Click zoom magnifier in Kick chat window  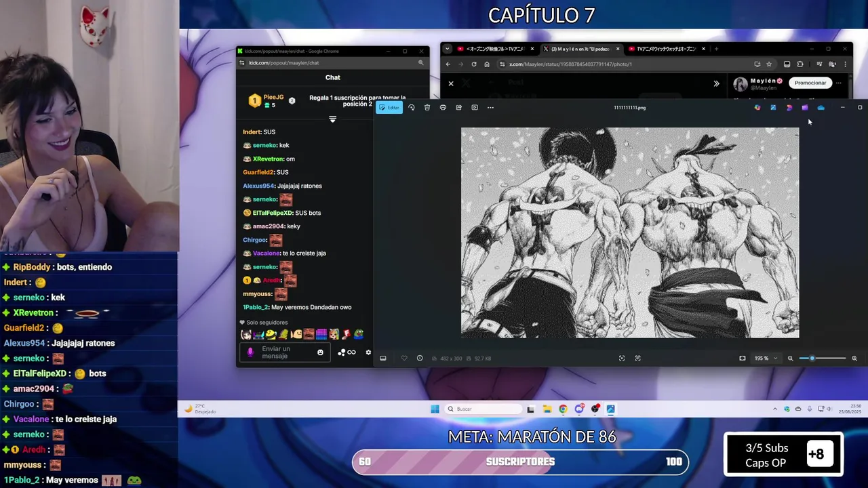coord(420,62)
